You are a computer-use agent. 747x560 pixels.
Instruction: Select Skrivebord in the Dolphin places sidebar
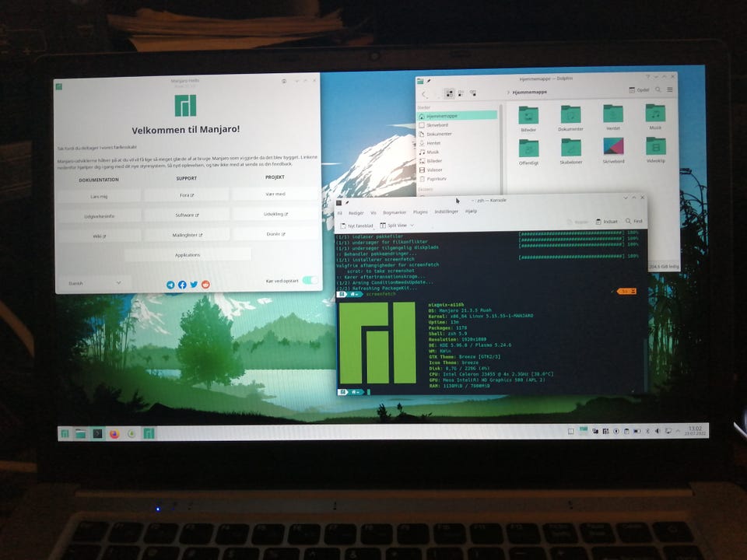click(x=457, y=124)
